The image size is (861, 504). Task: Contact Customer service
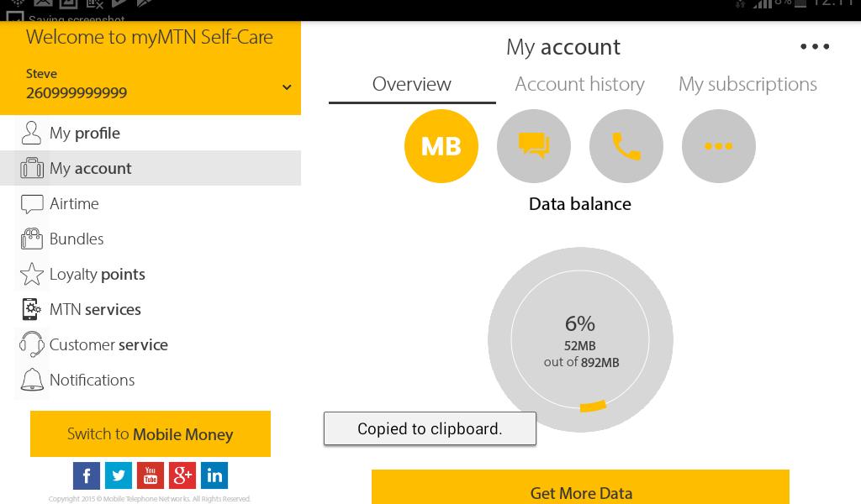(108, 344)
